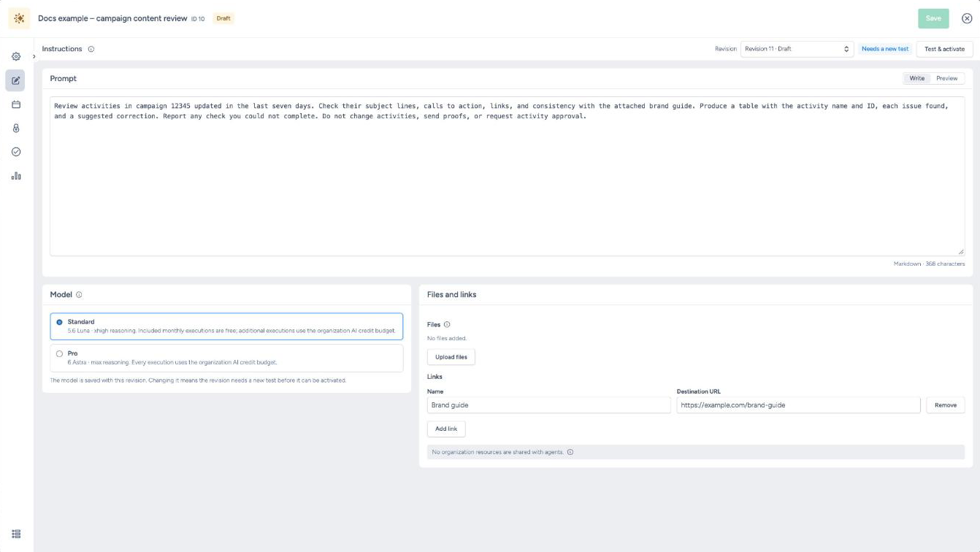Click the list icon at sidebar bottom
The image size is (980, 552).
coord(16,534)
